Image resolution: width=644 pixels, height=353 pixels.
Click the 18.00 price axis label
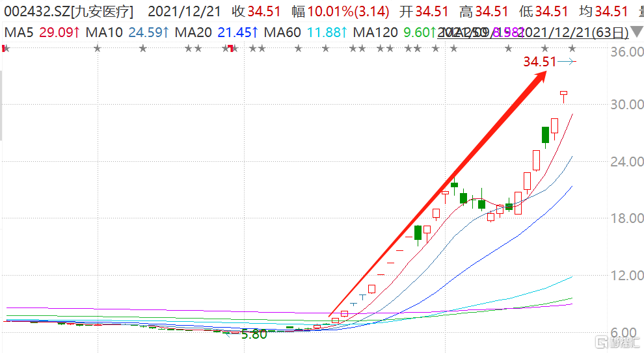[x=626, y=218]
